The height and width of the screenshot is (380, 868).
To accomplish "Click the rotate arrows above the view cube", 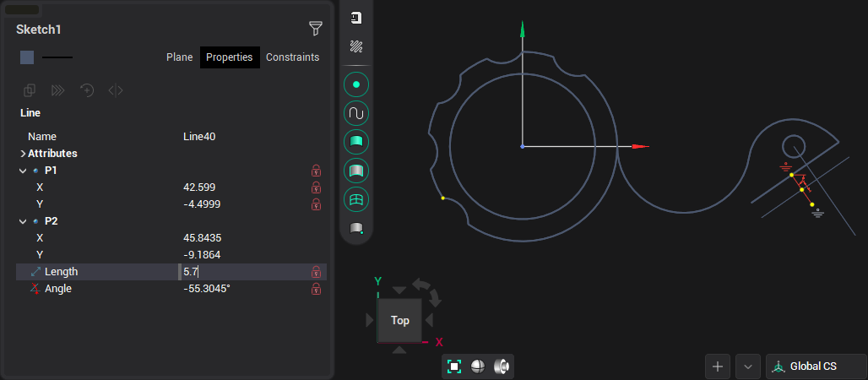I will click(428, 290).
